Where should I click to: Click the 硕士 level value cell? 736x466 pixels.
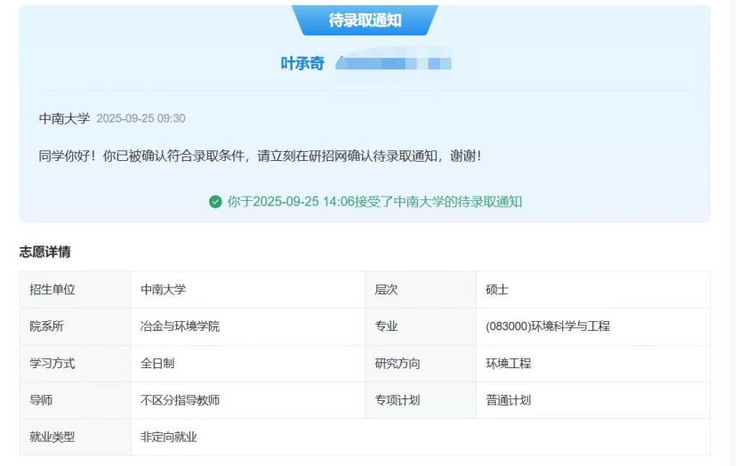click(x=497, y=289)
